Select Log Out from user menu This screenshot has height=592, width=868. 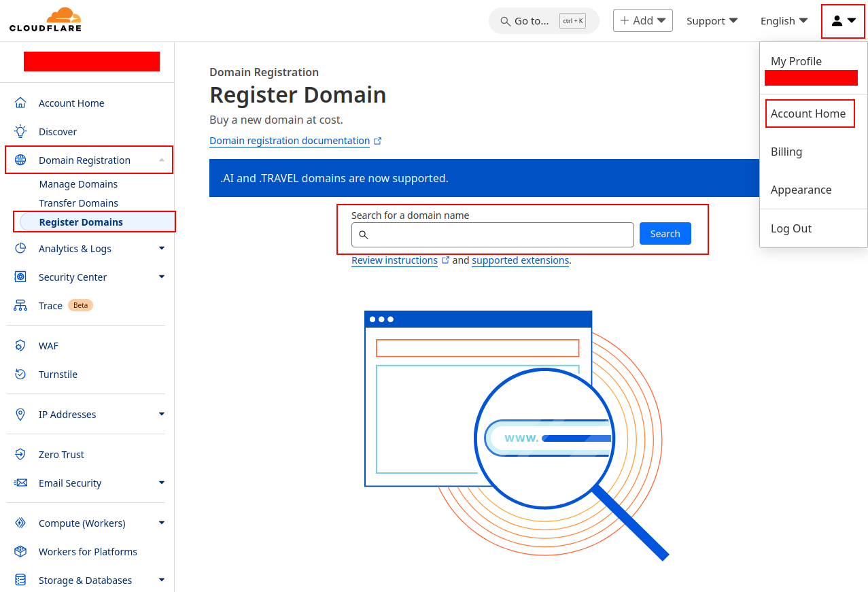791,228
